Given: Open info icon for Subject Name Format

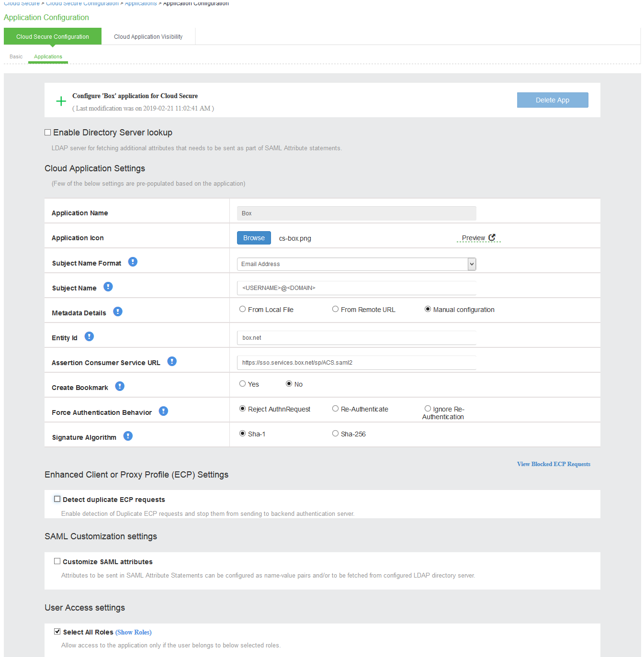Looking at the screenshot, I should [x=133, y=262].
